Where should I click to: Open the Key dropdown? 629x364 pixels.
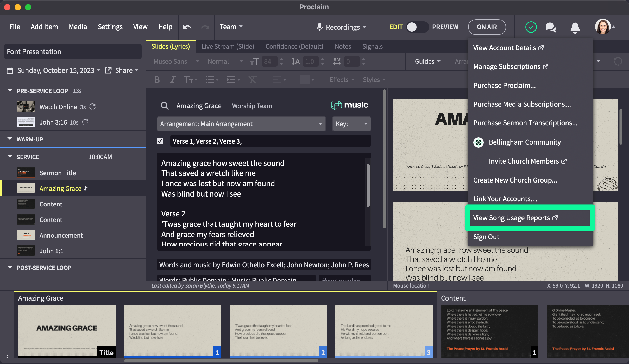(x=351, y=124)
